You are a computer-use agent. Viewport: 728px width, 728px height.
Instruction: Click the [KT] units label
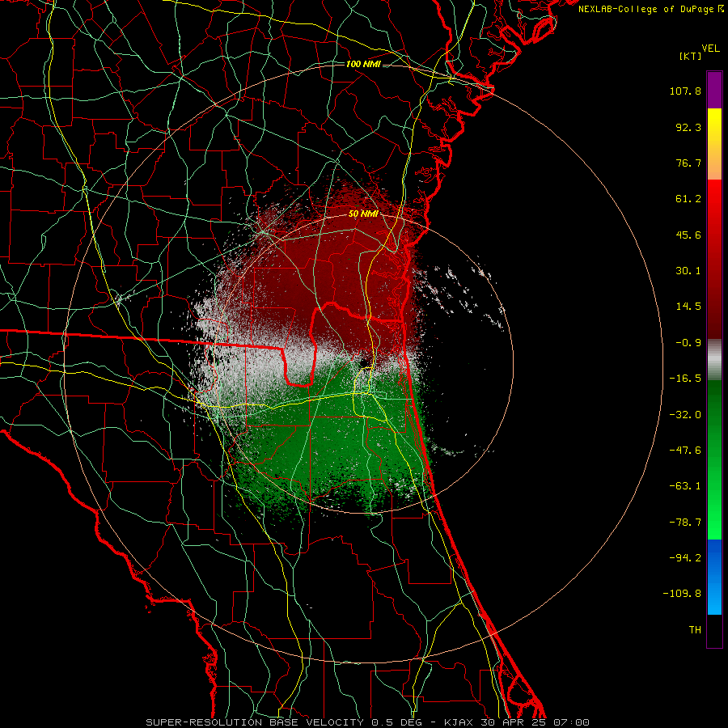click(x=690, y=56)
